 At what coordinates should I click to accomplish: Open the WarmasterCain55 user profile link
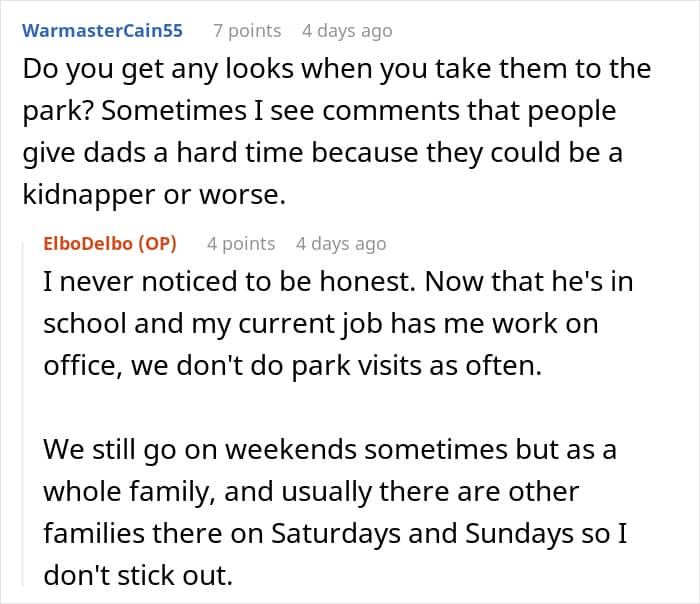(102, 30)
